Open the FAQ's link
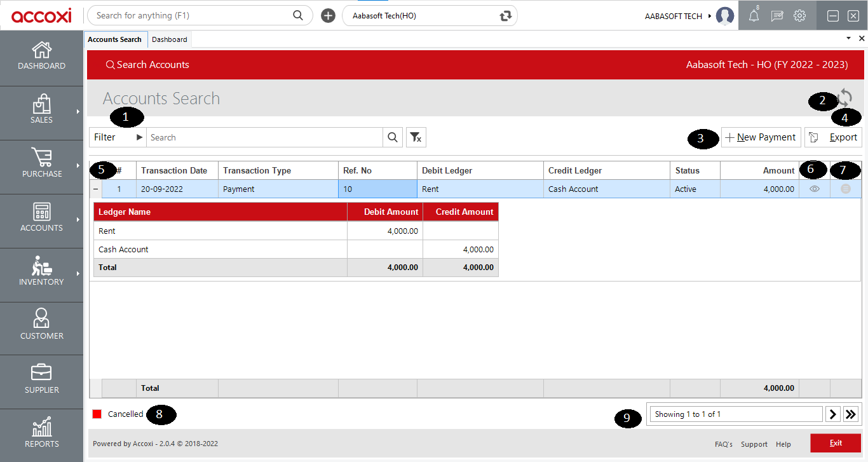This screenshot has height=462, width=868. [x=724, y=444]
